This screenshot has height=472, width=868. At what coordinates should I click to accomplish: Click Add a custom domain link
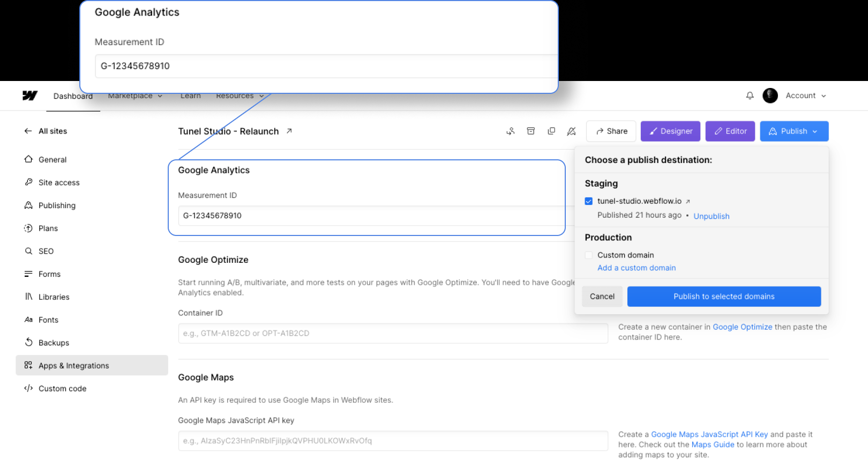tap(637, 268)
